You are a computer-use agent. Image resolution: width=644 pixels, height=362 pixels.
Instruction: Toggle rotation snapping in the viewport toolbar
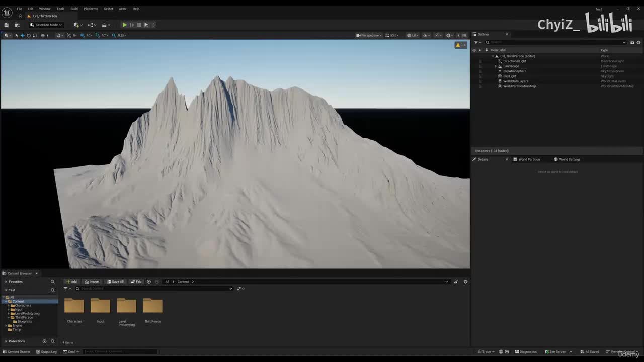click(x=98, y=35)
